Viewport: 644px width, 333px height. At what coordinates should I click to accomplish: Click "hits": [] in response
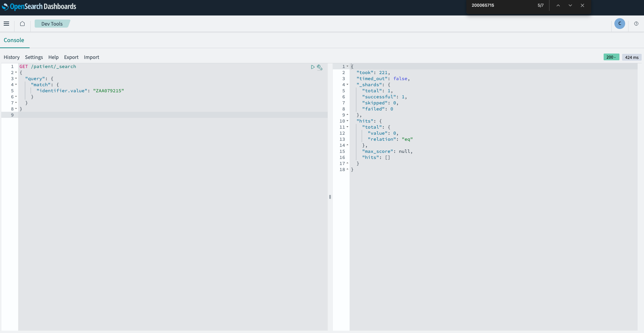[x=376, y=158]
